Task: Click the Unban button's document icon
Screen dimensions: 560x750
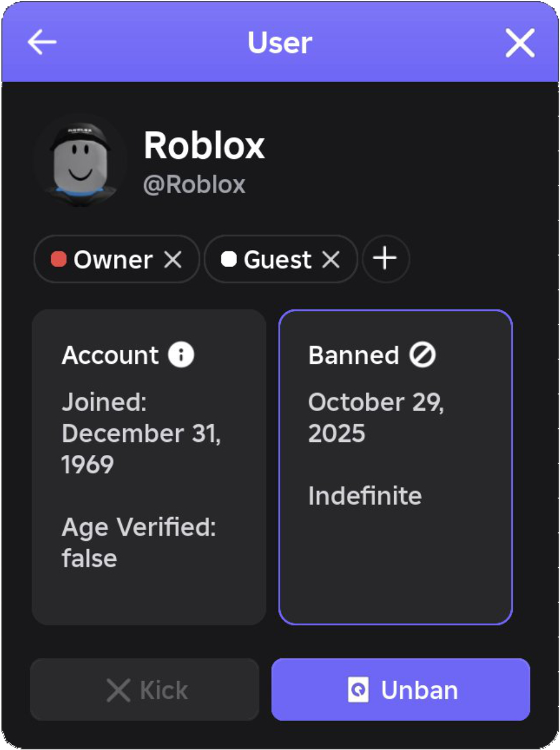Action: click(x=358, y=690)
